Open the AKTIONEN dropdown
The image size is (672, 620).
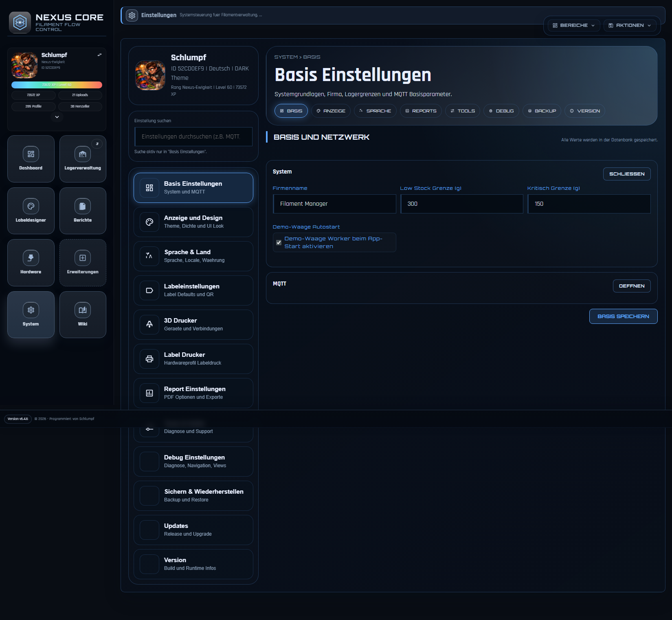pos(630,25)
